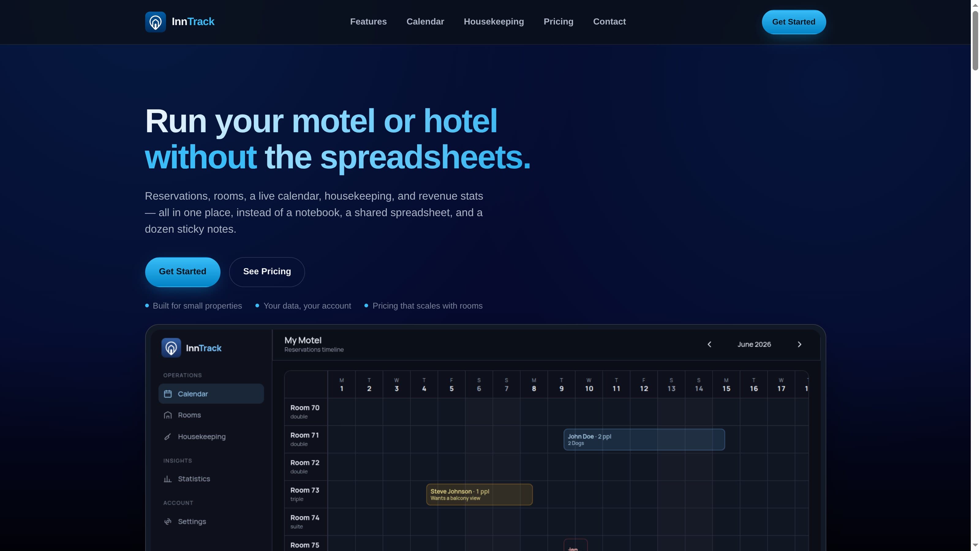980x551 pixels.
Task: Go to previous month with left chevron
Action: (x=709, y=344)
